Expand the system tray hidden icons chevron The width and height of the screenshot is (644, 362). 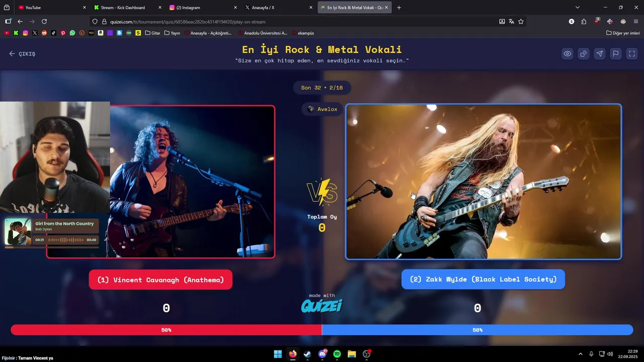click(x=581, y=354)
